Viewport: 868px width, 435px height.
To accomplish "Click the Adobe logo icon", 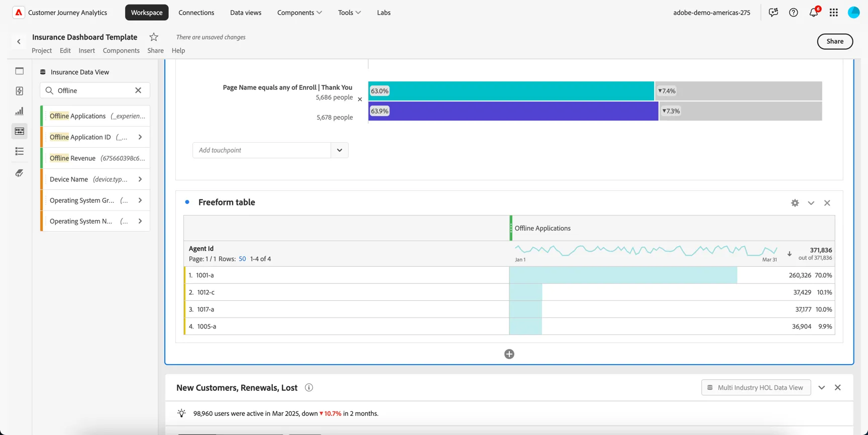I will click(x=19, y=13).
